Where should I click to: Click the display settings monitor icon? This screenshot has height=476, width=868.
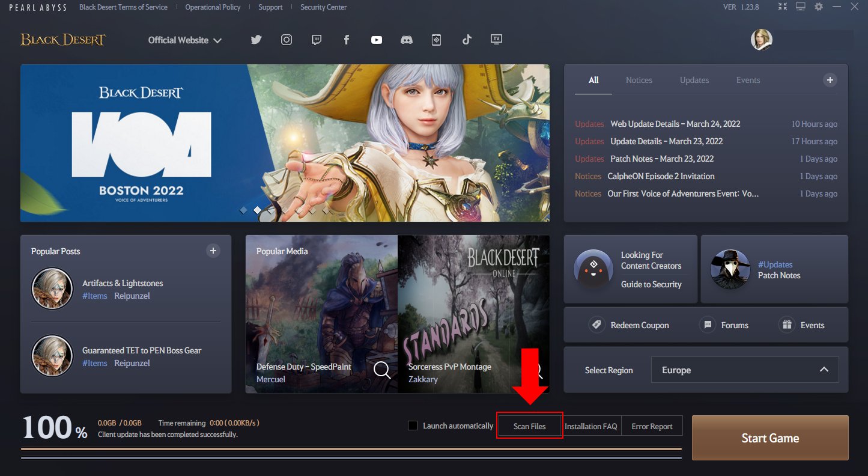click(800, 7)
